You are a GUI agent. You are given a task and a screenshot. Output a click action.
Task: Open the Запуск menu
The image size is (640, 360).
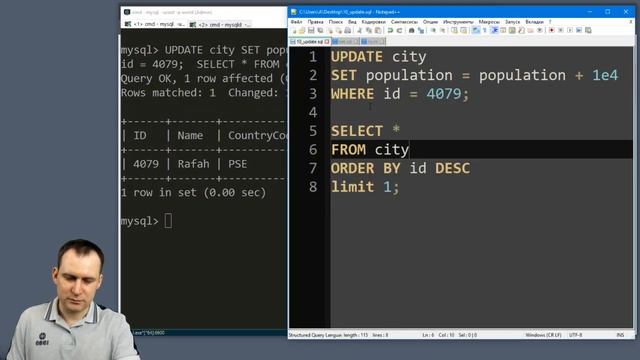pyautogui.click(x=513, y=22)
